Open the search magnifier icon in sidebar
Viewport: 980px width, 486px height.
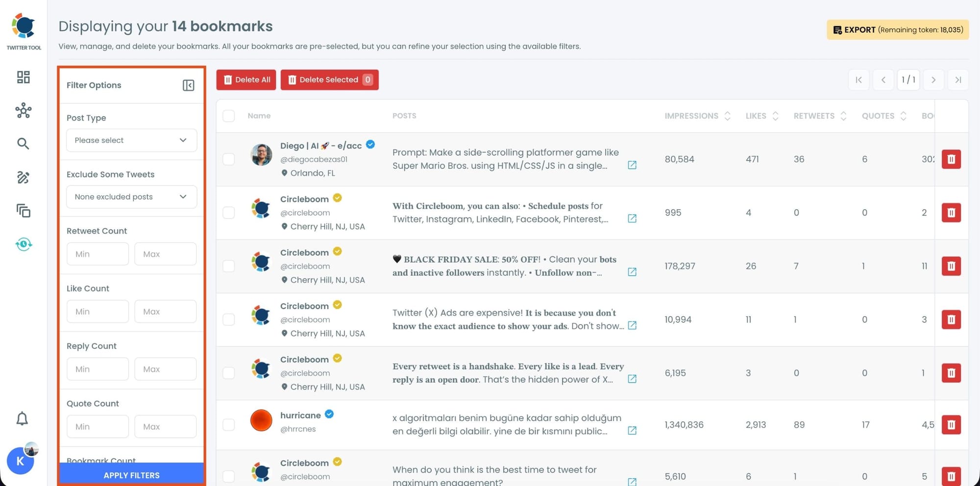pyautogui.click(x=23, y=144)
